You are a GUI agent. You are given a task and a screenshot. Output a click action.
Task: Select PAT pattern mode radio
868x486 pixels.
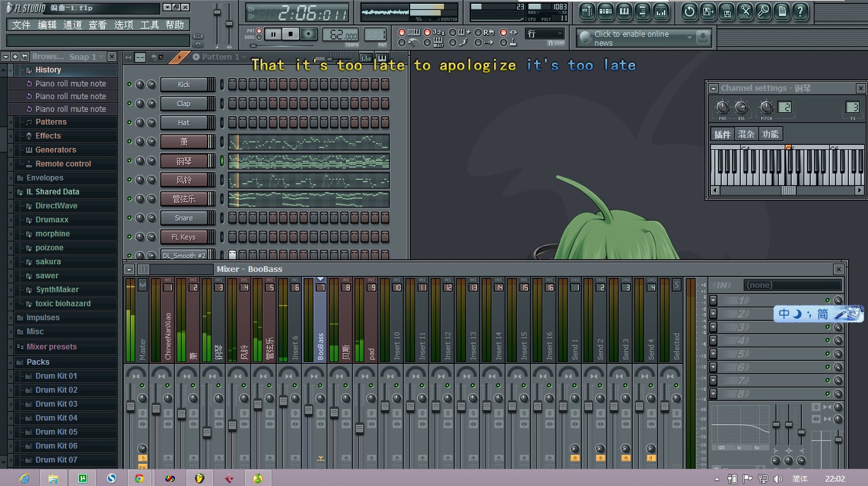click(x=259, y=31)
